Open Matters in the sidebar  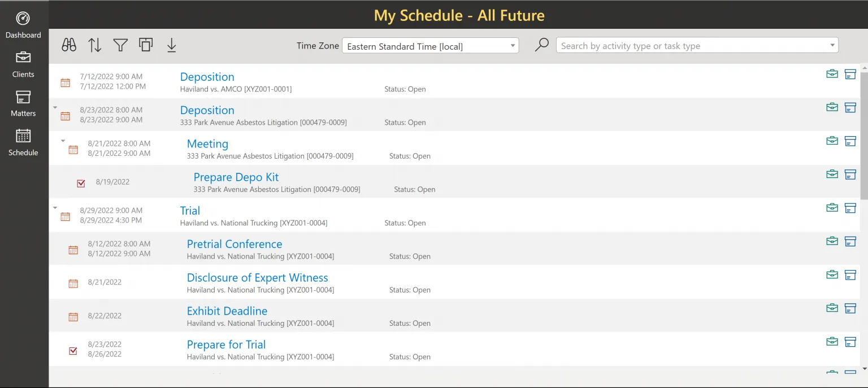click(23, 103)
